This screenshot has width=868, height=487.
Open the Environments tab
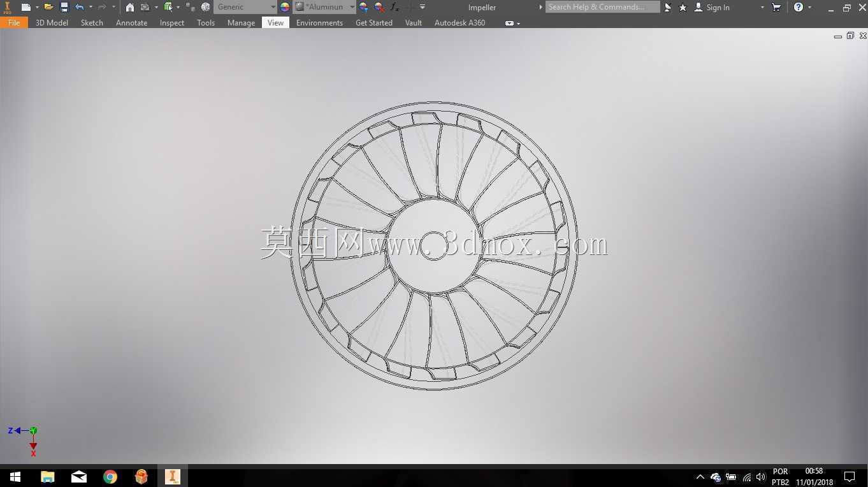tap(319, 23)
